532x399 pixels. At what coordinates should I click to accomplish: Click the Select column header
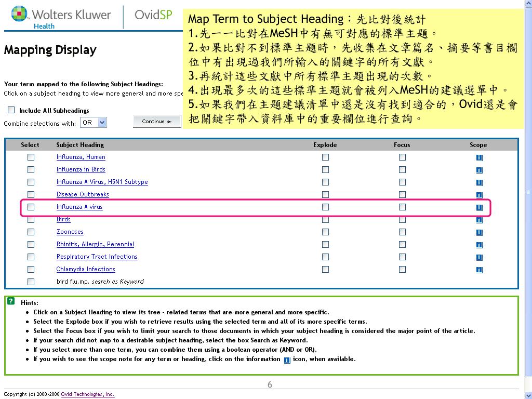tap(30, 145)
